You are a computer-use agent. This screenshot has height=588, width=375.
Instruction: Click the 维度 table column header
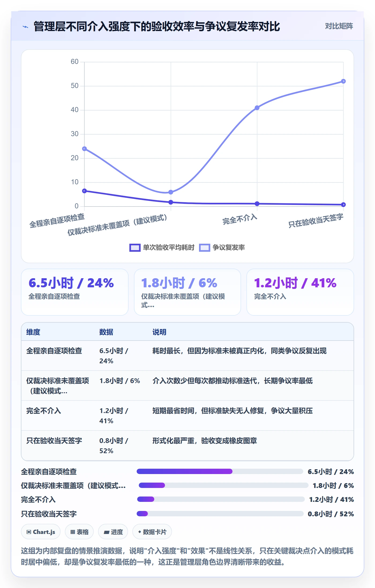[x=33, y=332]
